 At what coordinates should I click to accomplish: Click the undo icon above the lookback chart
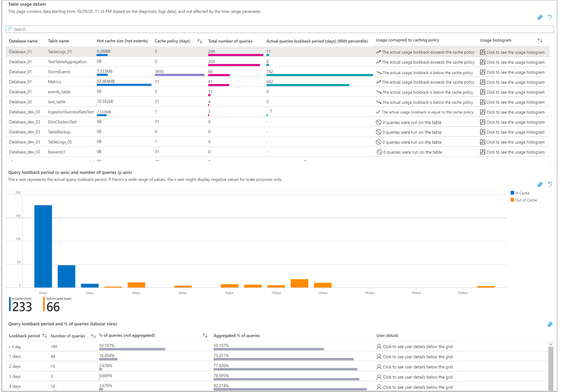click(x=550, y=184)
